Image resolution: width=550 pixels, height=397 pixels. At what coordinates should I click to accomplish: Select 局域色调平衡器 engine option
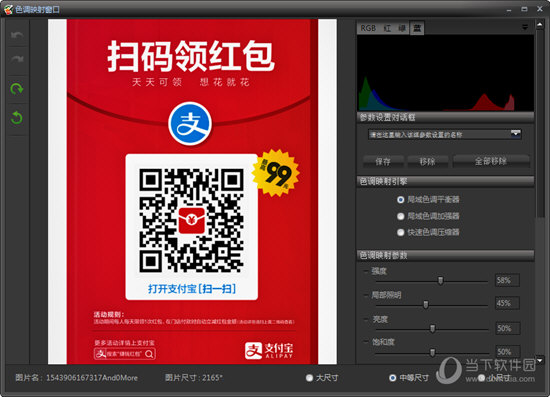click(429, 200)
